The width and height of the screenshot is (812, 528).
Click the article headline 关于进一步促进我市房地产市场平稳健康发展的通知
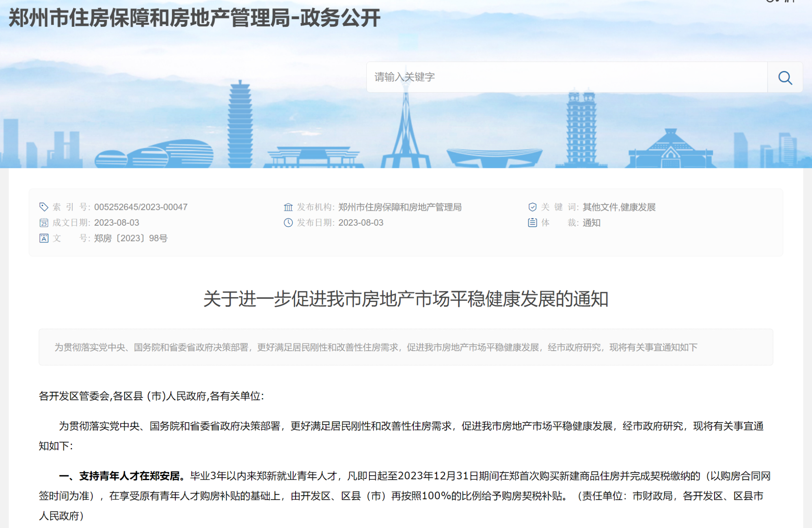[x=406, y=299]
